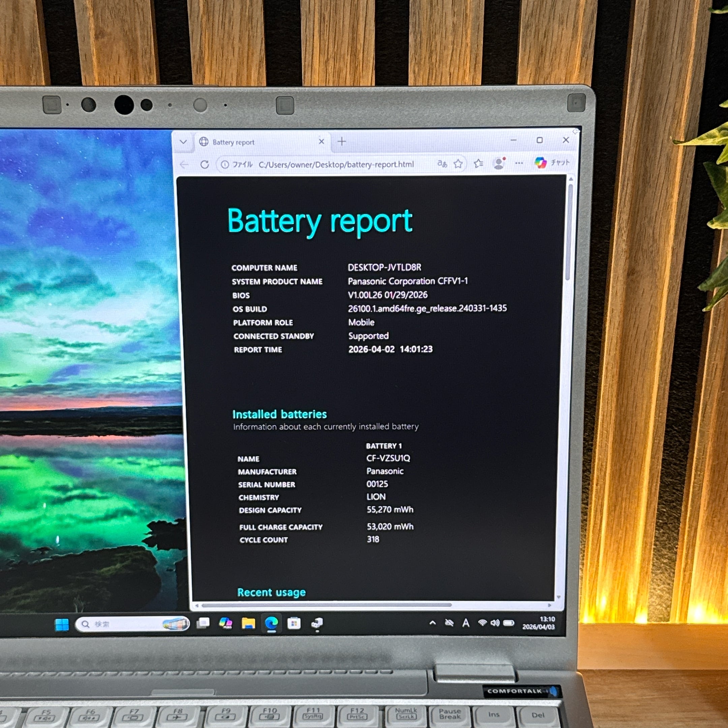728x728 pixels.
Task: Click the translate page icon
Action: click(x=442, y=163)
